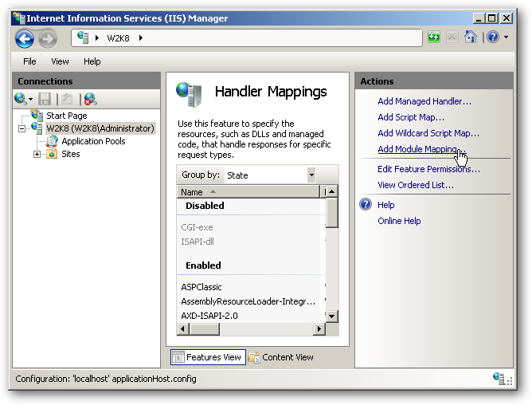Viewport: 532px width, 405px height.
Task: Expand breadcrumb arrow before W2K8
Action: coord(97,37)
